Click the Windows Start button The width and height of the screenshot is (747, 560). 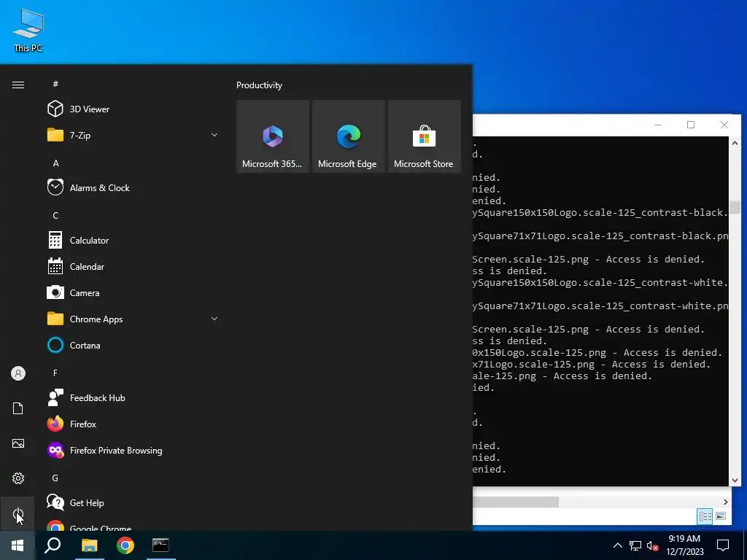coord(18,545)
